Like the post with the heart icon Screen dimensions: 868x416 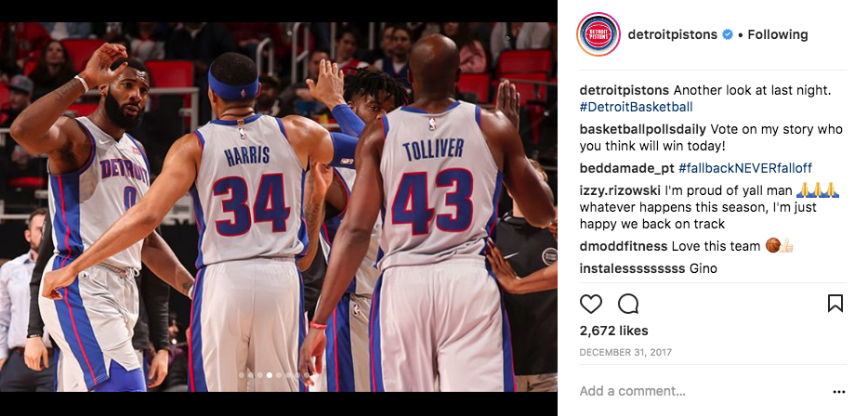point(591,304)
